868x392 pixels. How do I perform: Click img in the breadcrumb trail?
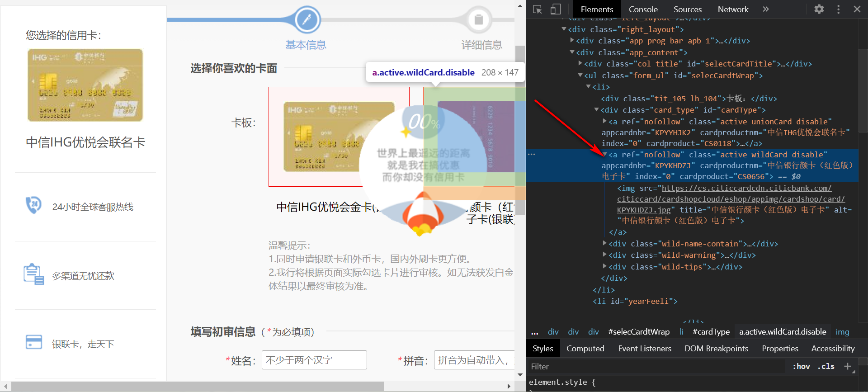[842, 332]
